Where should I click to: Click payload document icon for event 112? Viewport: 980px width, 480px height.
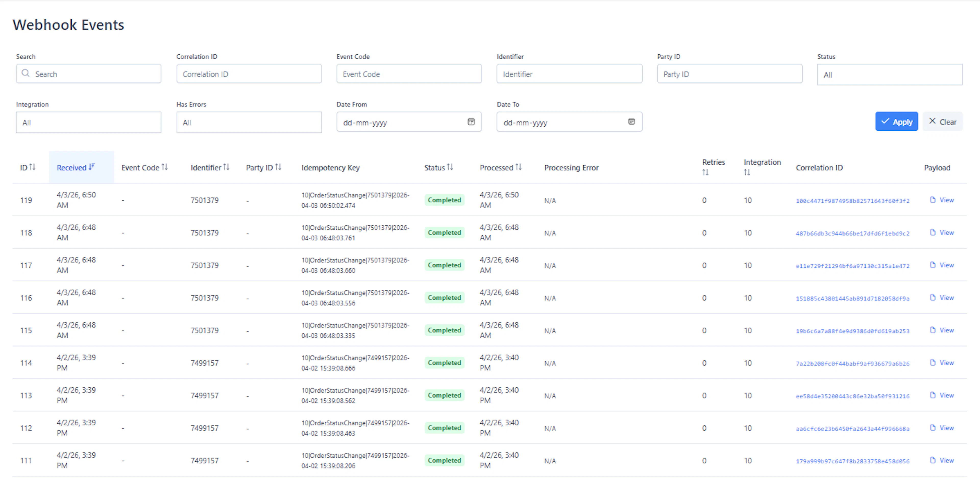[933, 428]
